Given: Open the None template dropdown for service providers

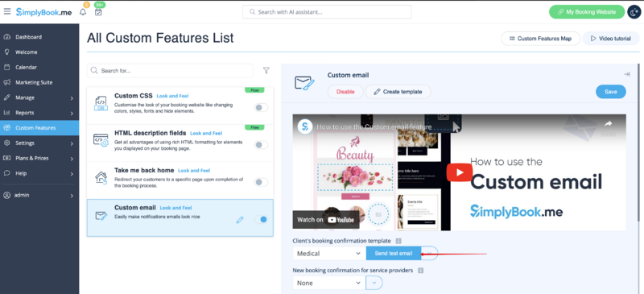Looking at the screenshot, I should click(x=329, y=283).
